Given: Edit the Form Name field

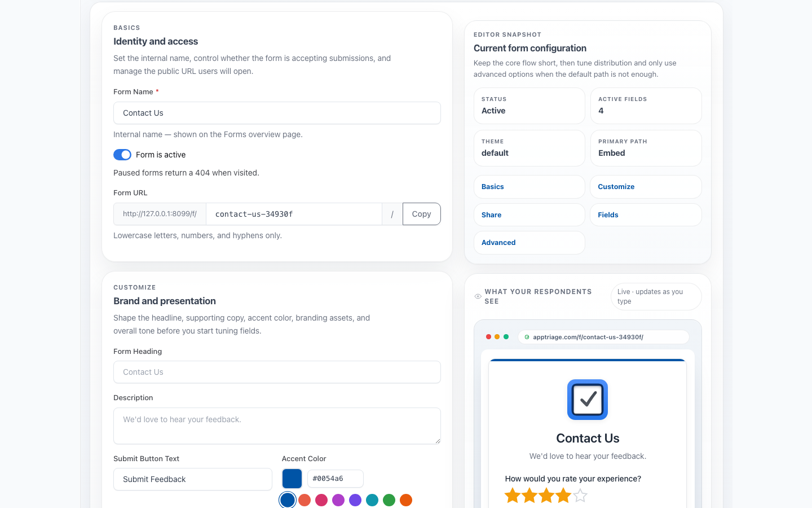Looking at the screenshot, I should pyautogui.click(x=277, y=113).
